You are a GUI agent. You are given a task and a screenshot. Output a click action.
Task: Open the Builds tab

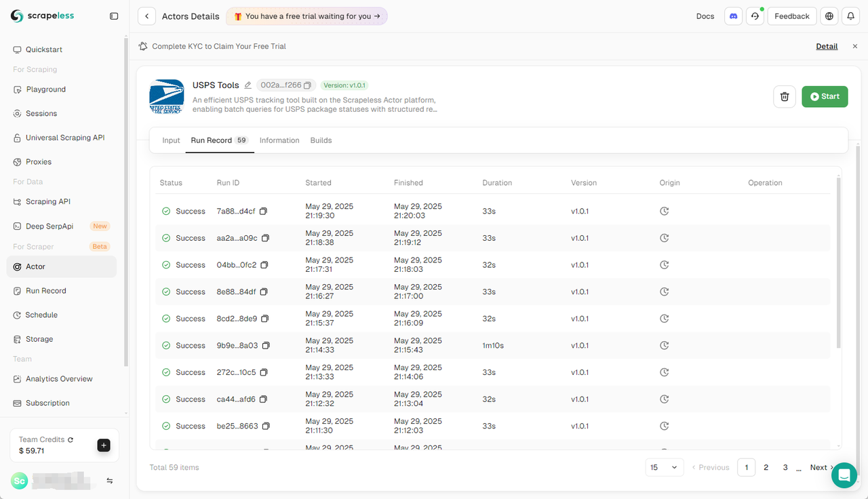pyautogui.click(x=321, y=140)
